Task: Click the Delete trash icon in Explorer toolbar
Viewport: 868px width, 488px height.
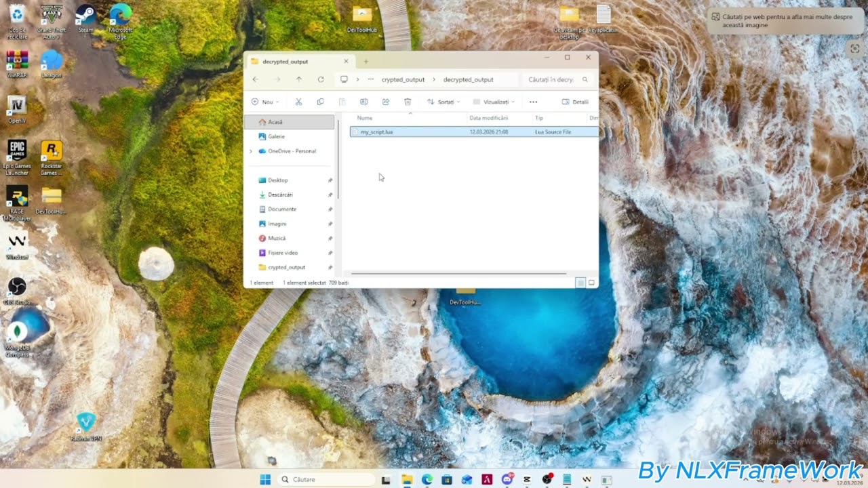Action: pos(408,102)
